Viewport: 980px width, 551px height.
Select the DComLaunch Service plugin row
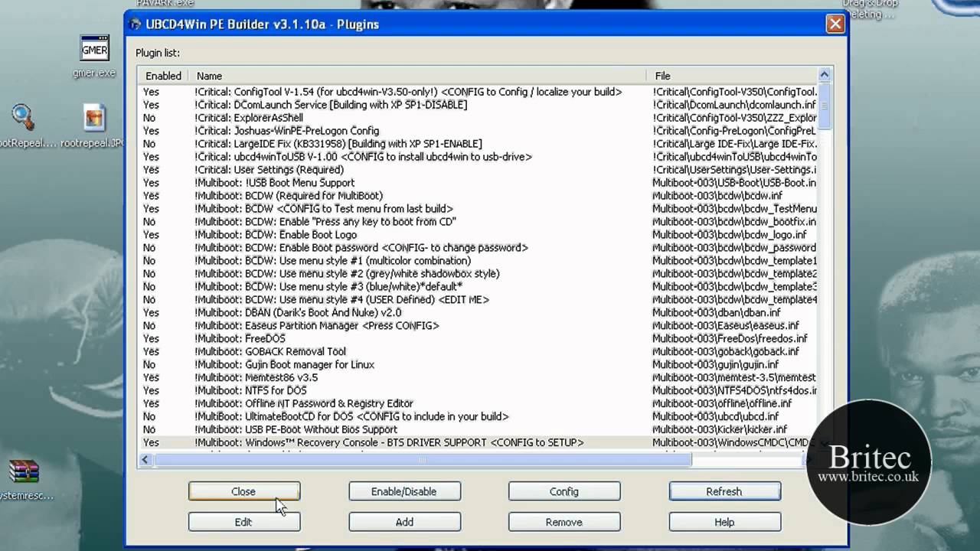tap(478, 105)
